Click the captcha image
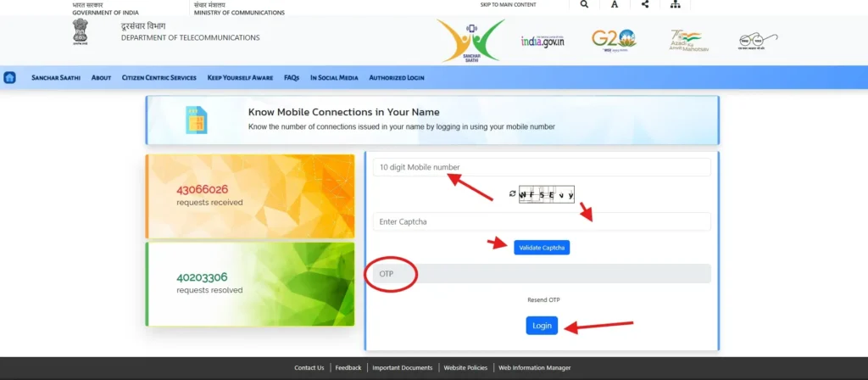Viewport: 868px width, 380px height. coord(547,194)
